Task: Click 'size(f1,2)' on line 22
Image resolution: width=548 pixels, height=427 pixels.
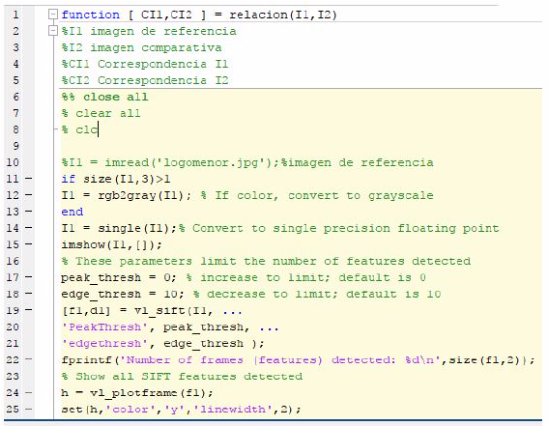Action: tap(486, 360)
